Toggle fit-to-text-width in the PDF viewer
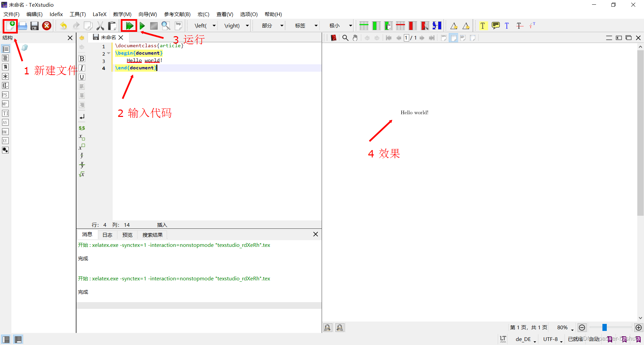644x345 pixels. [x=463, y=38]
